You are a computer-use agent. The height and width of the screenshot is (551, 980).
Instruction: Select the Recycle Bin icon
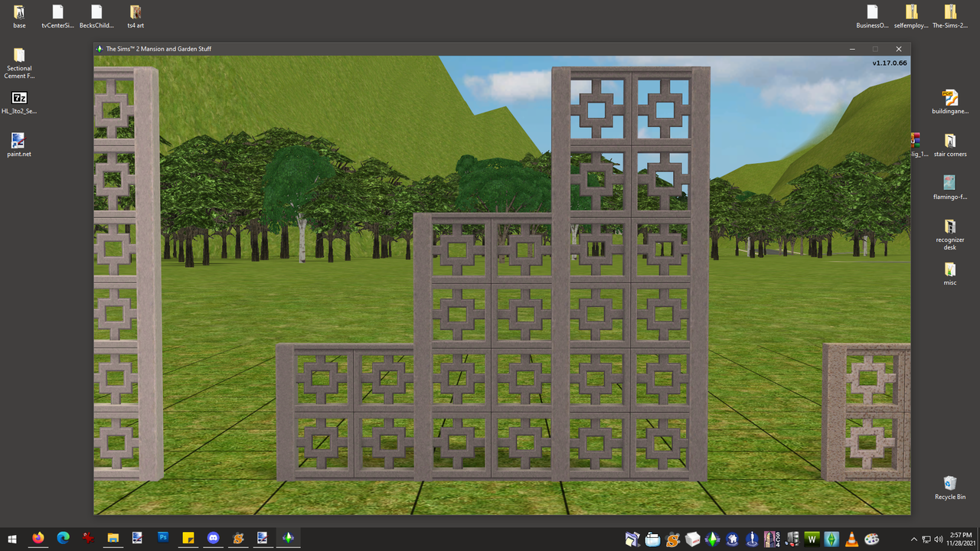[950, 488]
